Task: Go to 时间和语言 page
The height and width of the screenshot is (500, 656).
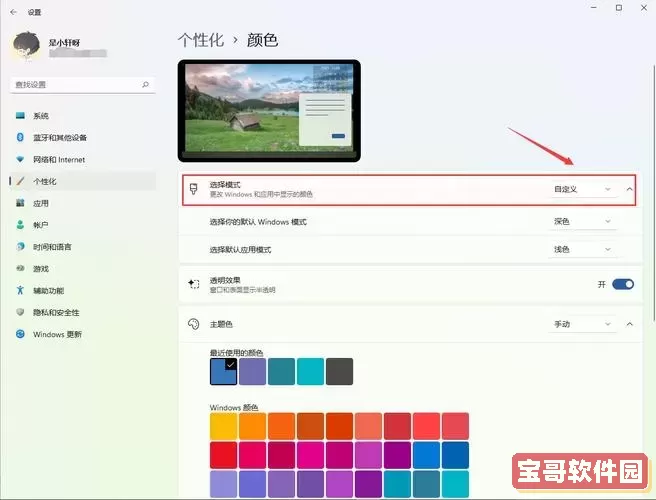Action: 83,247
